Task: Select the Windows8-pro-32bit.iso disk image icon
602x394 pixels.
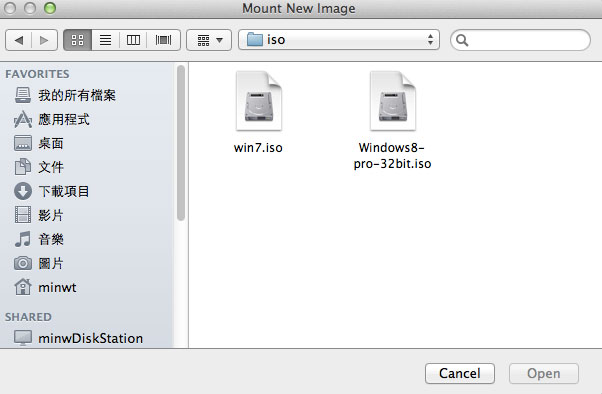Action: pos(392,101)
